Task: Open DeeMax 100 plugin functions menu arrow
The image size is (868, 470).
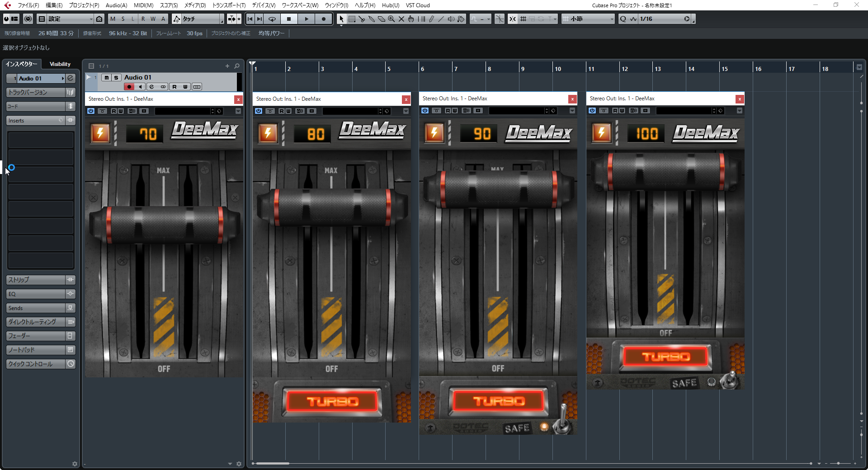Action: (x=740, y=111)
